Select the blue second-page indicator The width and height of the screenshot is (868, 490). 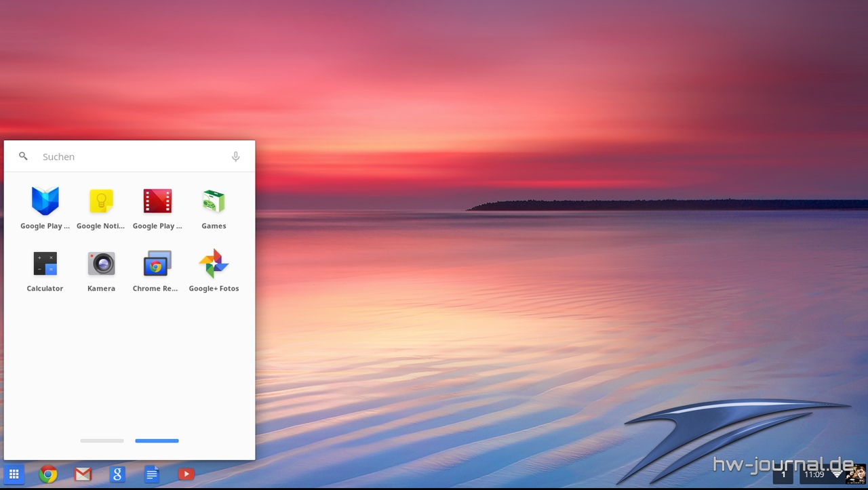[157, 441]
